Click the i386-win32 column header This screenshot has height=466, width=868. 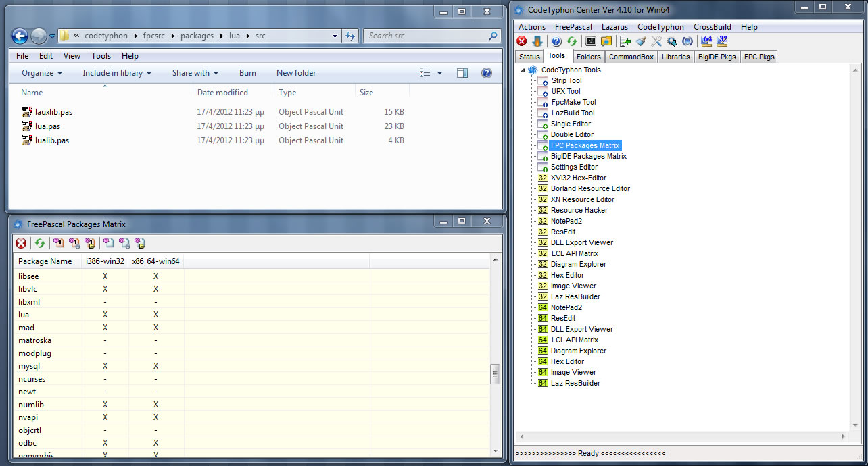pyautogui.click(x=105, y=261)
